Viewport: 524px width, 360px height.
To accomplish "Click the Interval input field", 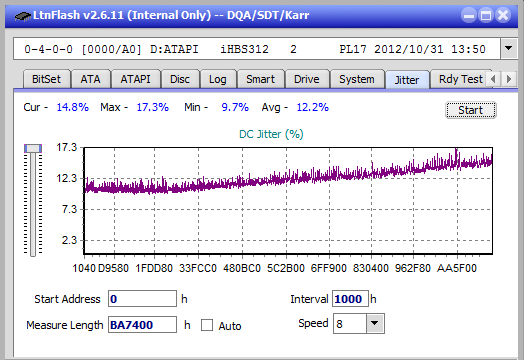I will pyautogui.click(x=350, y=298).
